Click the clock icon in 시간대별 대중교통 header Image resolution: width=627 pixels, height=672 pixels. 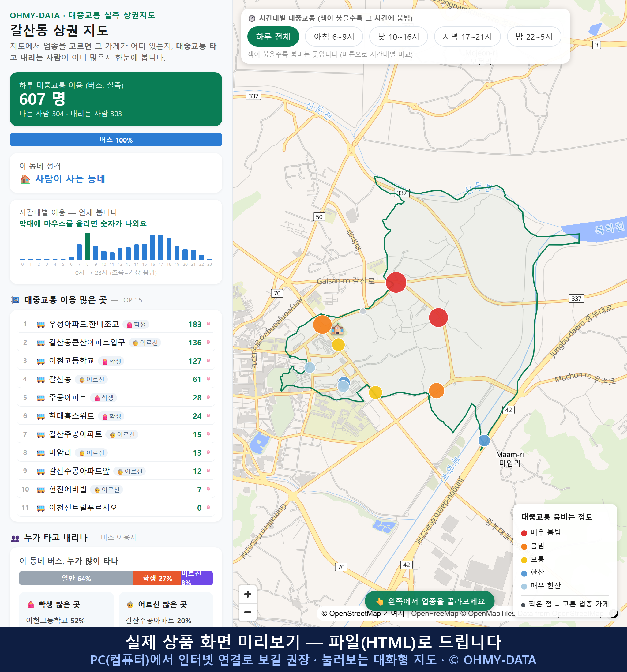[252, 18]
